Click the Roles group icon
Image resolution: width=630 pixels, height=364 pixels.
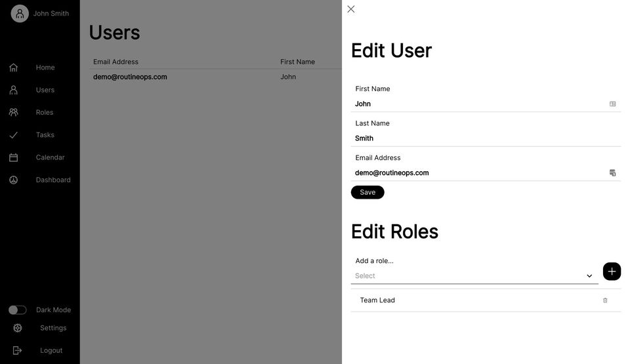pos(13,112)
